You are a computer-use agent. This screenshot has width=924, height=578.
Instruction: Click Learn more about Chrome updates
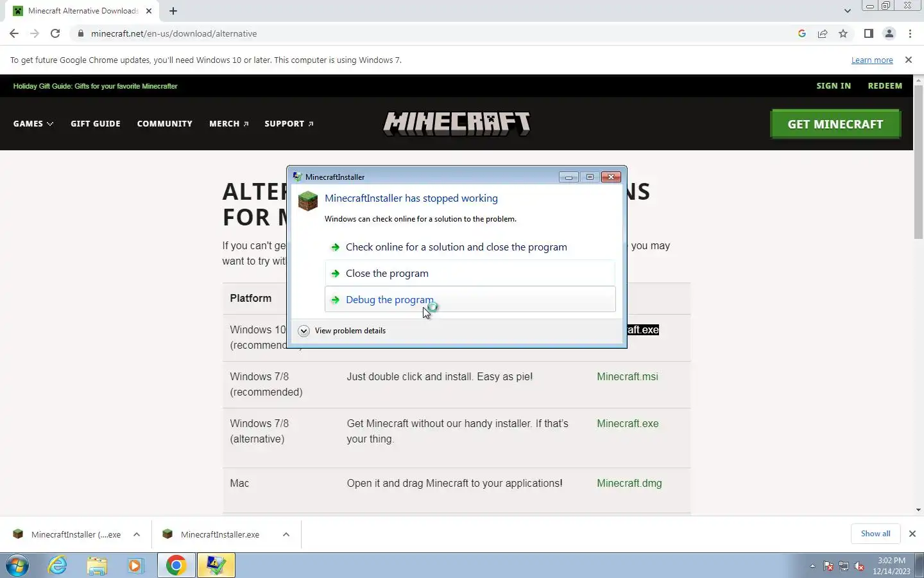pos(872,60)
